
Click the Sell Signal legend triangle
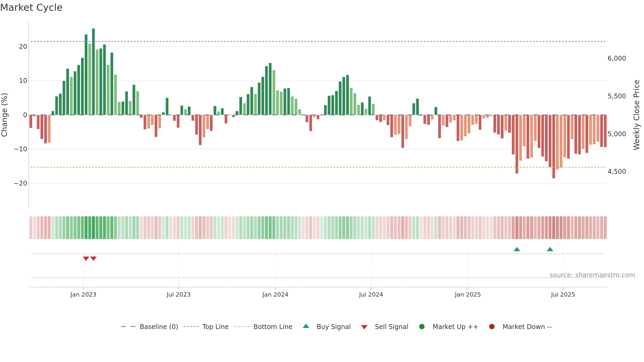[x=364, y=327]
